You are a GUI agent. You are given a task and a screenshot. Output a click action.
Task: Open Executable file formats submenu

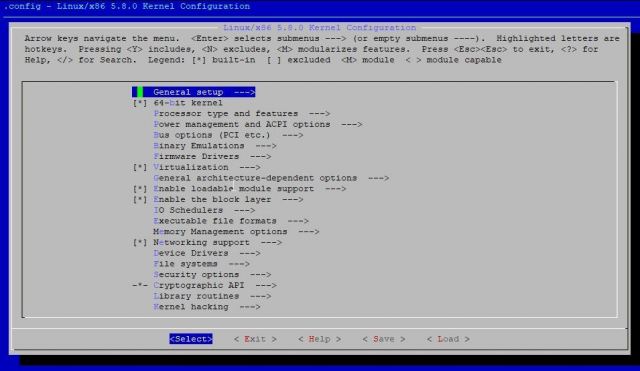coord(231,221)
